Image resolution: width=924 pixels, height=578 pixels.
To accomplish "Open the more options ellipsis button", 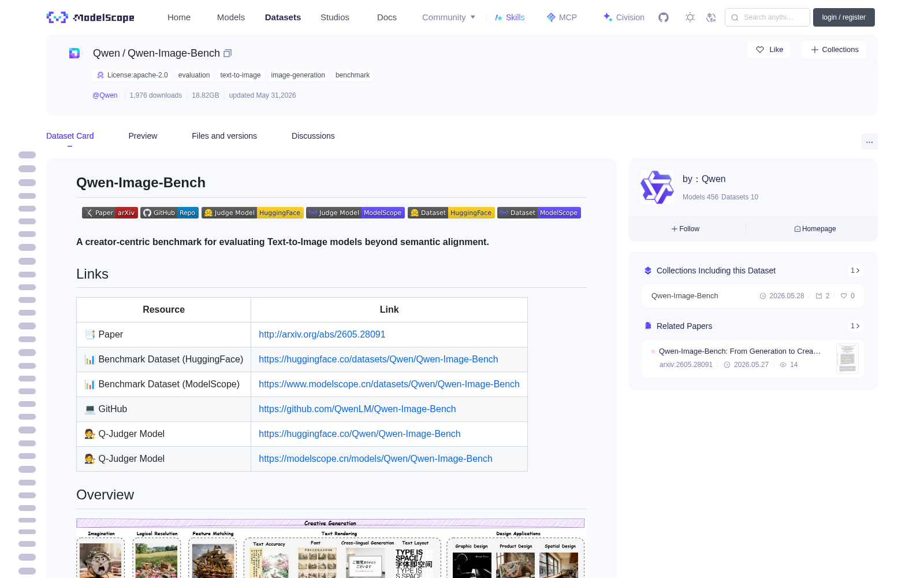I will [869, 142].
